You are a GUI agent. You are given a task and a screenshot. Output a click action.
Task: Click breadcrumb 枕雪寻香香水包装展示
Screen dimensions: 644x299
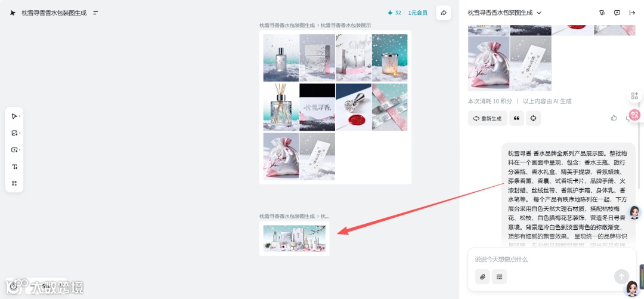coord(345,25)
